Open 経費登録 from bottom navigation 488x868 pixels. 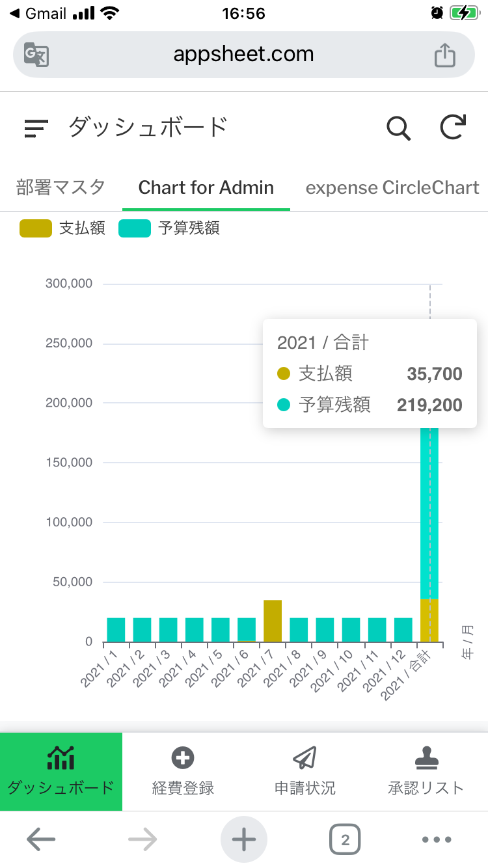coord(183,772)
